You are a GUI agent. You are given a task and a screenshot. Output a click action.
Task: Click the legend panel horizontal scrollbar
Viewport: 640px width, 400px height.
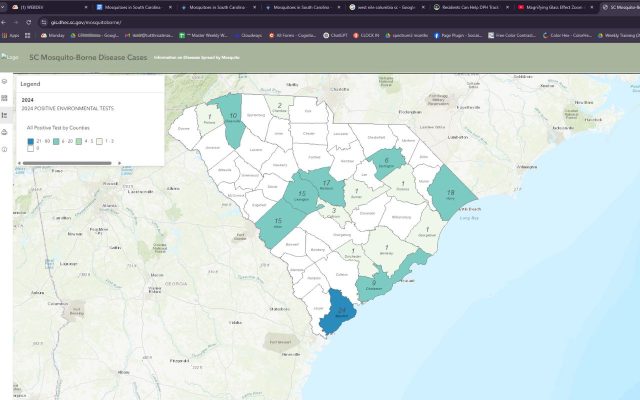pos(67,163)
